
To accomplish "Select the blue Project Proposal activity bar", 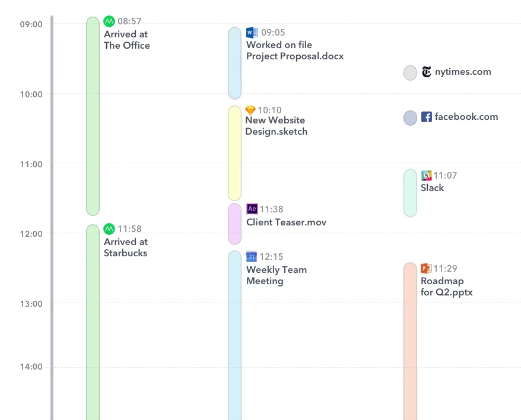I will (234, 63).
